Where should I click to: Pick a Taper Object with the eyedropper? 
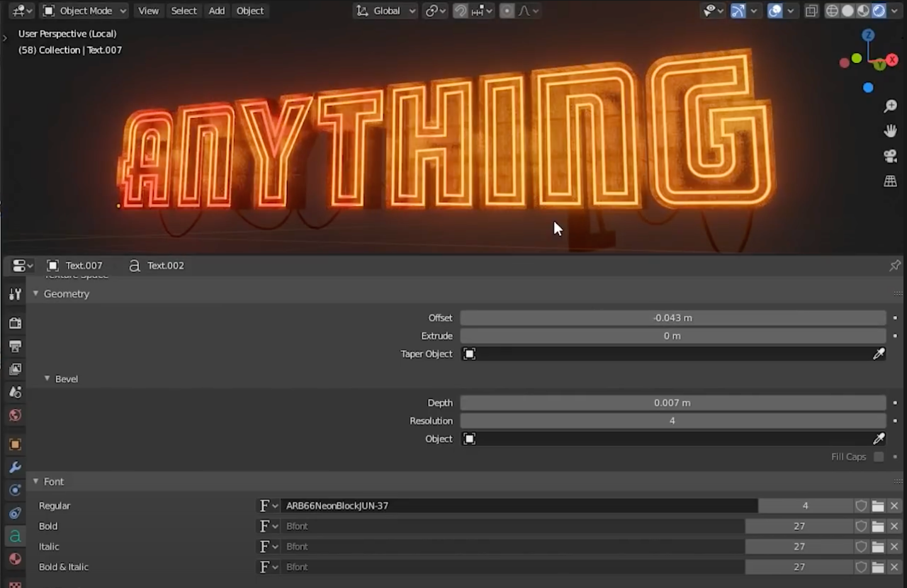tap(879, 354)
